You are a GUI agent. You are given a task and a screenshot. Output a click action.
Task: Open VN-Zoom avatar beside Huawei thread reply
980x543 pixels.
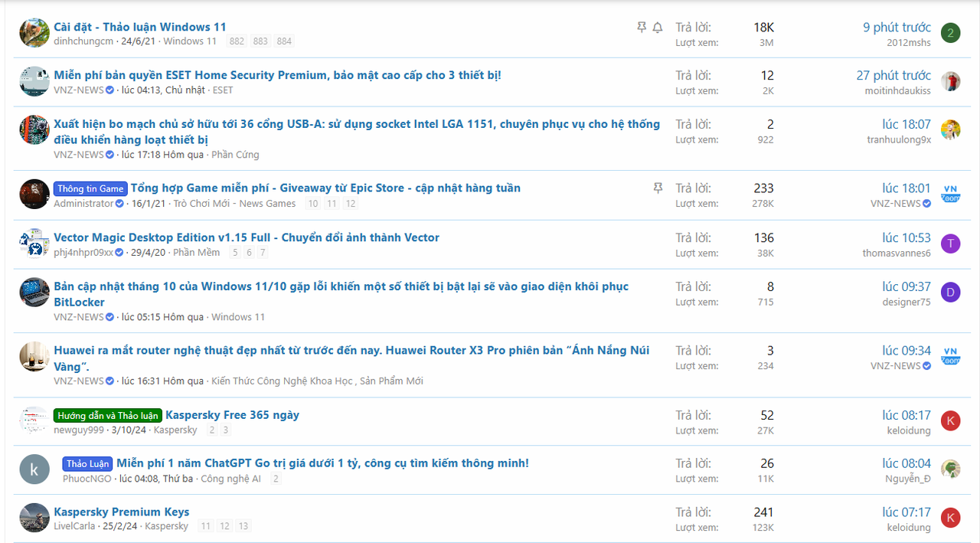950,356
